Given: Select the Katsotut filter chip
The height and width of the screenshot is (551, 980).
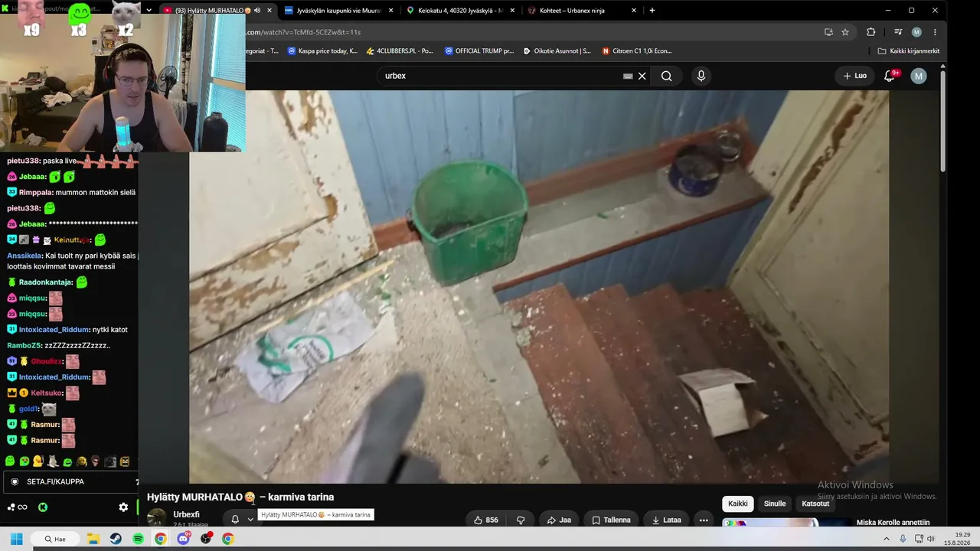Looking at the screenshot, I should (x=815, y=504).
